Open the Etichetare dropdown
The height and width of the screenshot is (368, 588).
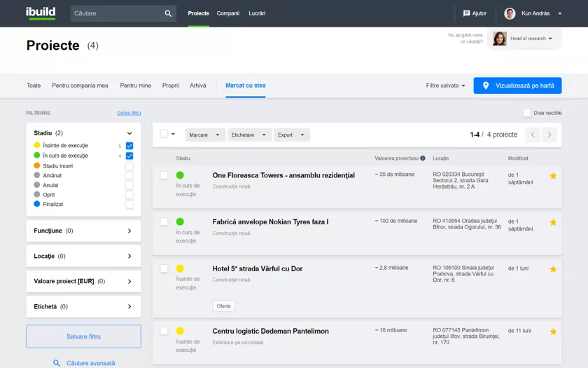pos(249,135)
